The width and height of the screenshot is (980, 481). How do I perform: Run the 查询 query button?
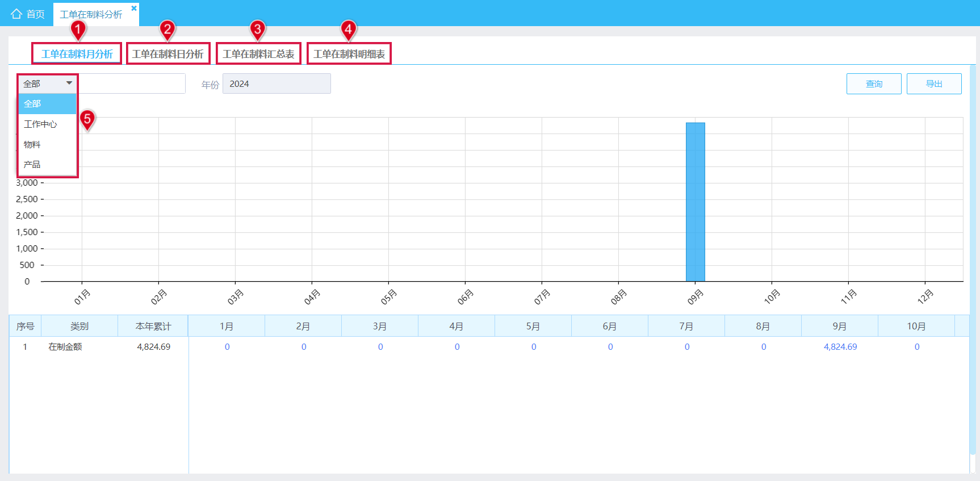pos(874,83)
